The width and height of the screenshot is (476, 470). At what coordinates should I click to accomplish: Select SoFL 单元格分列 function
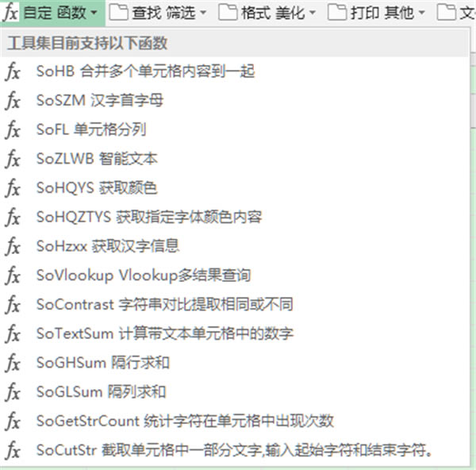click(x=234, y=129)
